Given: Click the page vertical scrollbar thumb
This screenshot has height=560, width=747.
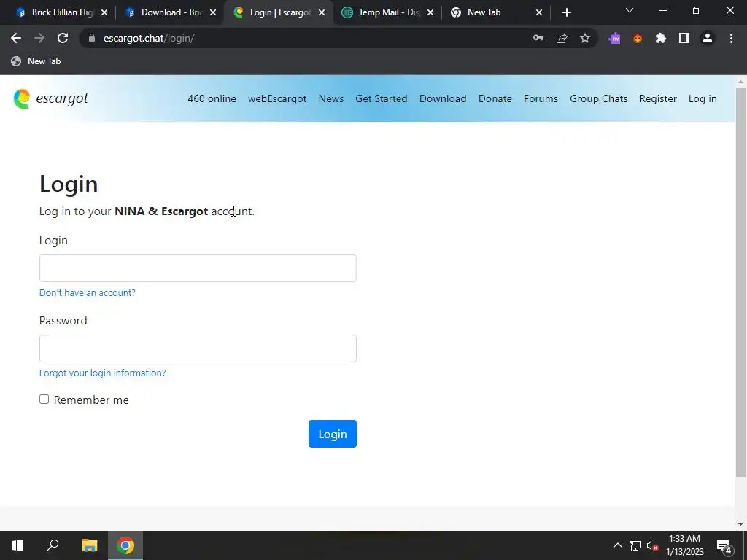Looking at the screenshot, I should [x=740, y=281].
